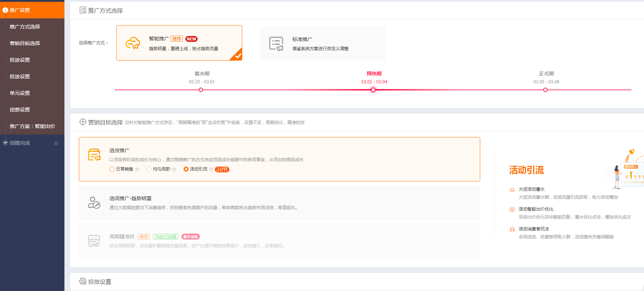Click the step number 1 badge
The width and height of the screenshot is (644, 291).
5,10
